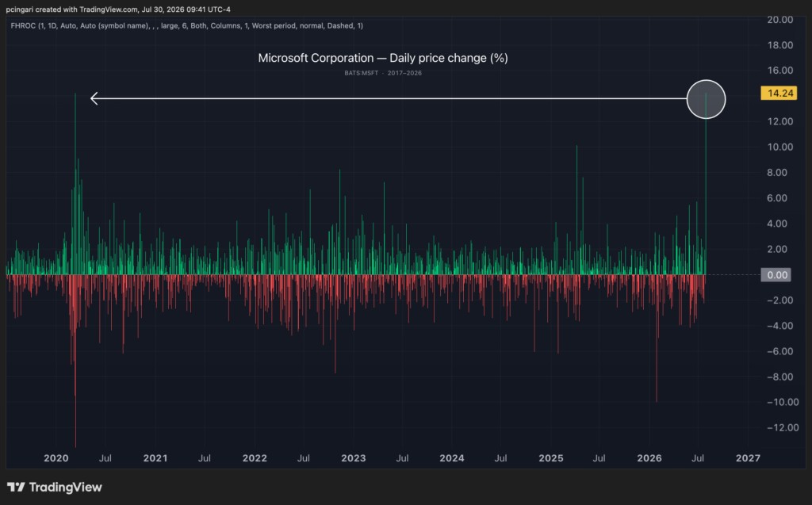
Task: Click the −2.00 value on price scale
Action: coord(780,300)
